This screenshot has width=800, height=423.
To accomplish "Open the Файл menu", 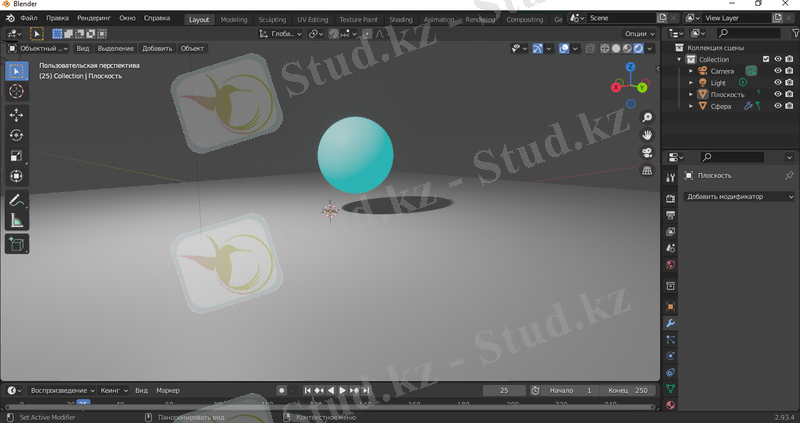I will click(30, 18).
